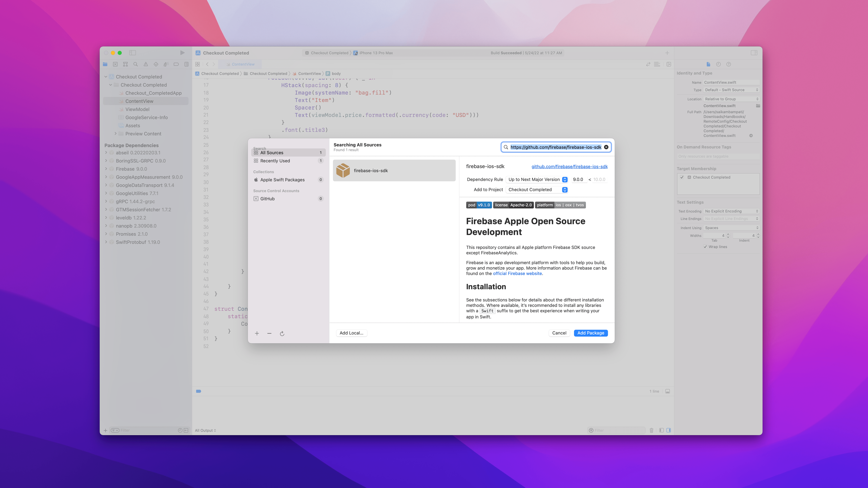This screenshot has height=488, width=868.
Task: Collapse the top Checkout Completed project
Action: coord(106,77)
